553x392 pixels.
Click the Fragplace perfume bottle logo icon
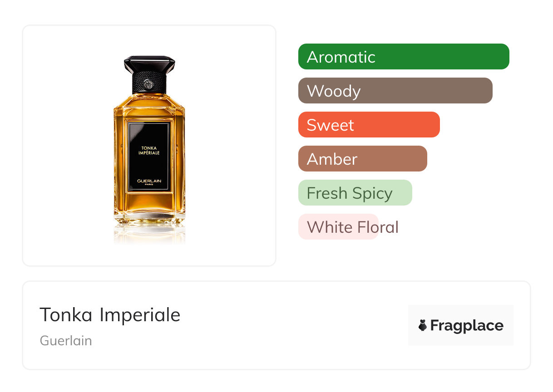(x=423, y=325)
